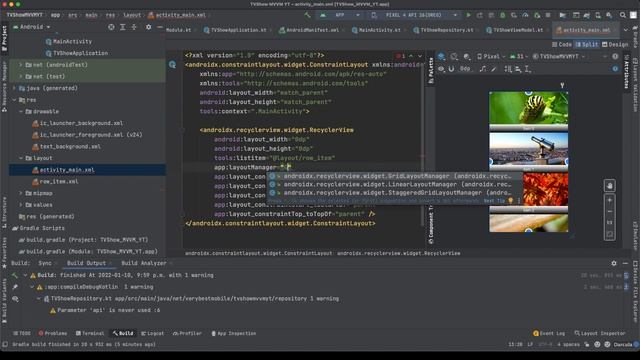Expand java (generated) folder
Screen dimensions: 640x360
point(14,88)
